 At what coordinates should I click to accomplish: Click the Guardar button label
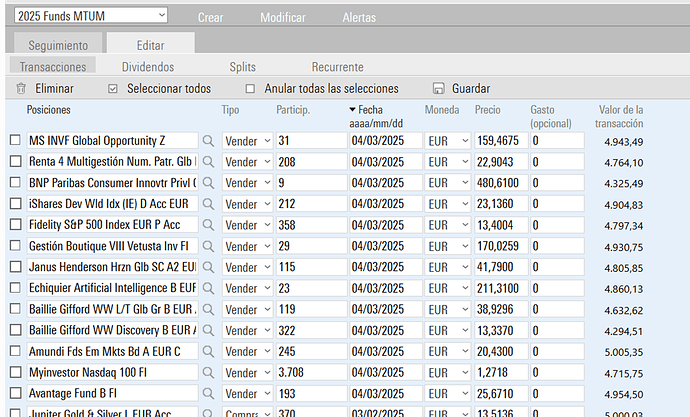(x=471, y=88)
